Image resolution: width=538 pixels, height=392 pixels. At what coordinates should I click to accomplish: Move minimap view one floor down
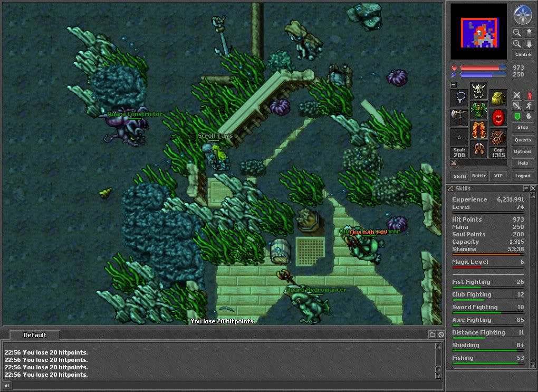point(529,44)
